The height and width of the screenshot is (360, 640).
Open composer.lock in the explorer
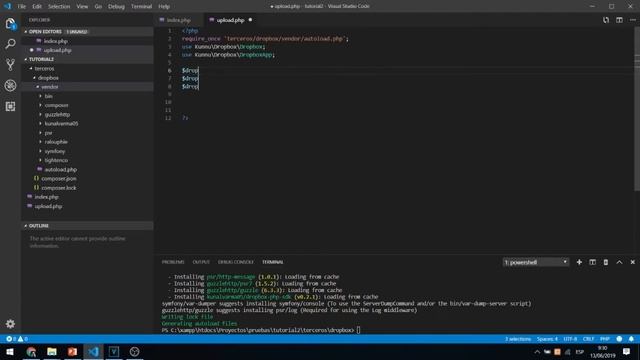tap(59, 188)
